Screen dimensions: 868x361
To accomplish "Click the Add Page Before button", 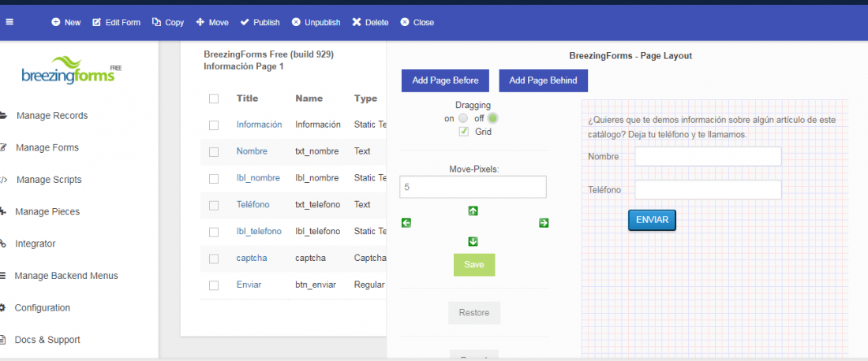I will 446,80.
